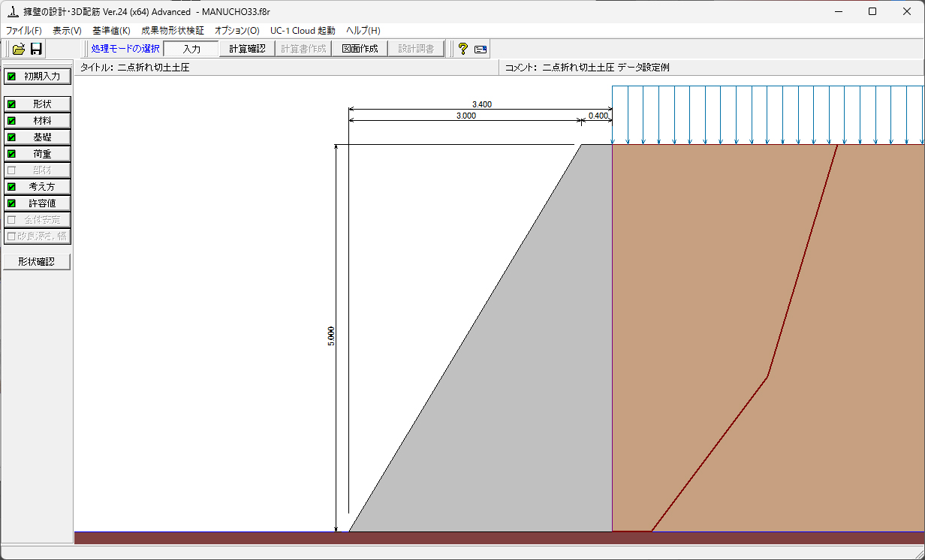Click the save floppy disk icon
This screenshot has height=560, width=925.
(36, 49)
